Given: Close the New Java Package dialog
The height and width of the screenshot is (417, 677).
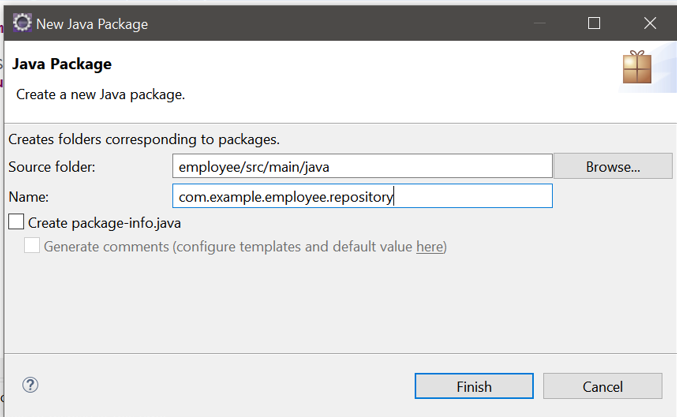Looking at the screenshot, I should (x=650, y=23).
